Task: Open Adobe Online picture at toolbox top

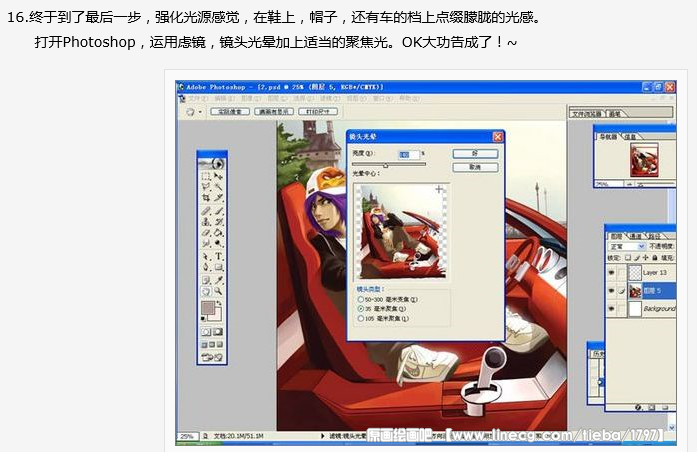Action: click(212, 163)
